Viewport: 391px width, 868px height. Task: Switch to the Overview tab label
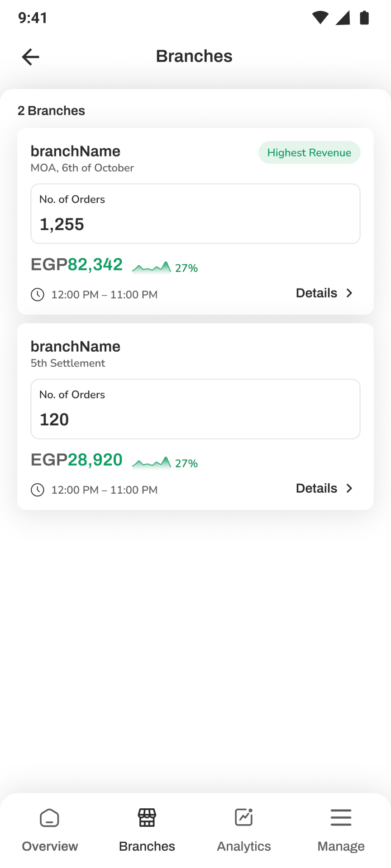(50, 846)
